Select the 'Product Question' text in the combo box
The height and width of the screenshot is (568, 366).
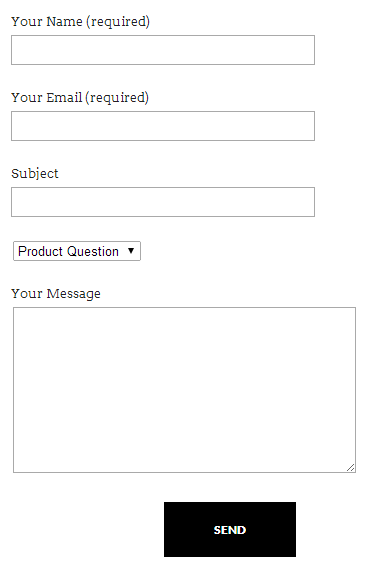click(x=68, y=251)
